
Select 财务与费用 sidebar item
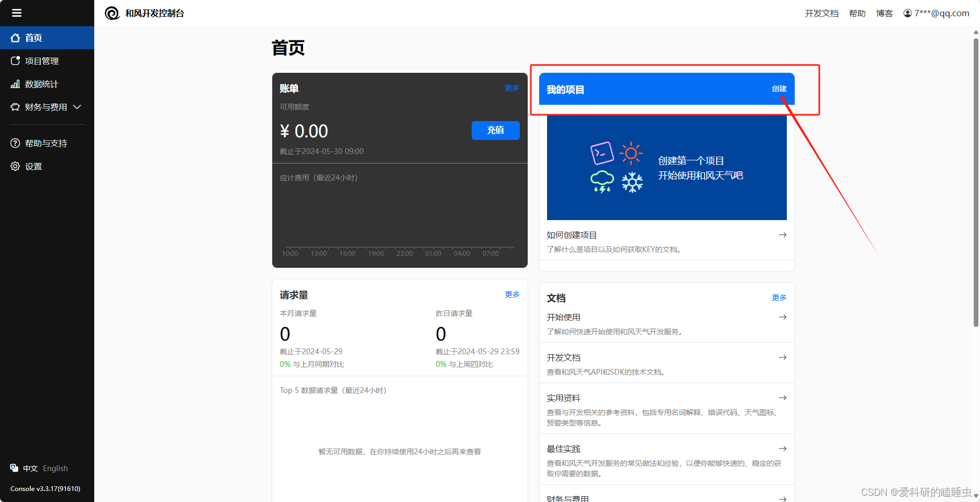coord(46,107)
